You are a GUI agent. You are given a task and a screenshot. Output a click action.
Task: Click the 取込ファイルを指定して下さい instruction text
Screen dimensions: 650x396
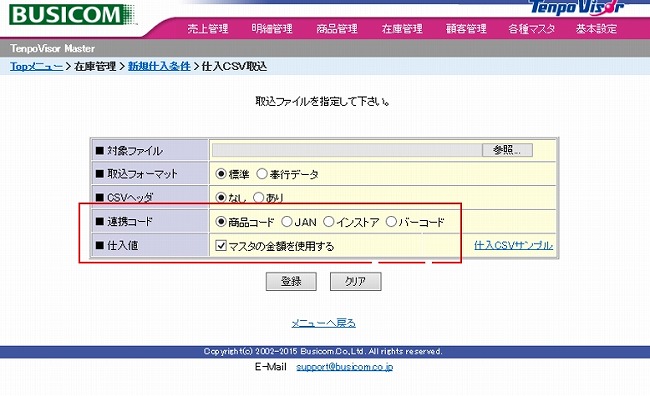[x=323, y=102]
